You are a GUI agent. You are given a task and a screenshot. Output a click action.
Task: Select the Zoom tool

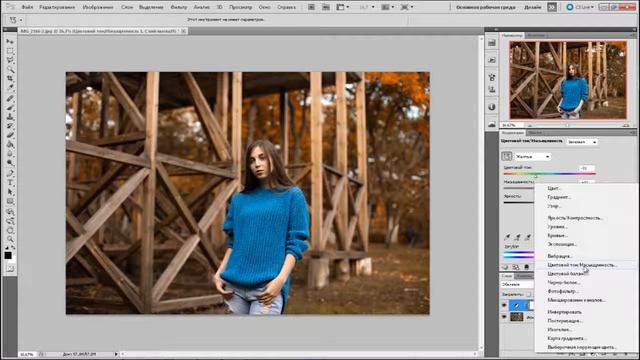pos(10,239)
